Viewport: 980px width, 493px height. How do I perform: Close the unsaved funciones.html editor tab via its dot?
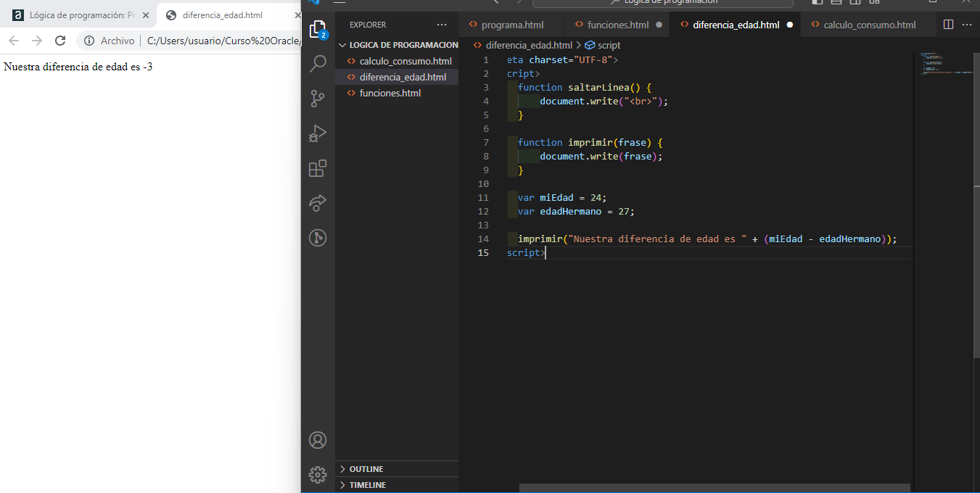click(x=659, y=25)
